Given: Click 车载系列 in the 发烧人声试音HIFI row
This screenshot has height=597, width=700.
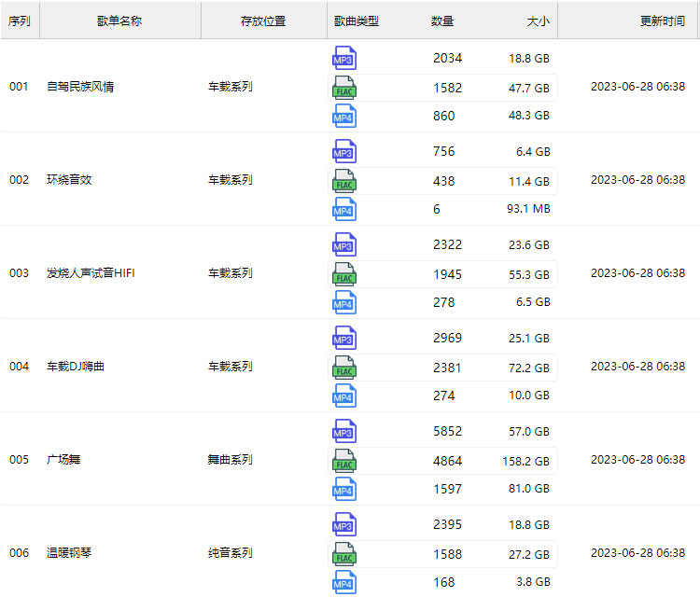Looking at the screenshot, I should [231, 273].
